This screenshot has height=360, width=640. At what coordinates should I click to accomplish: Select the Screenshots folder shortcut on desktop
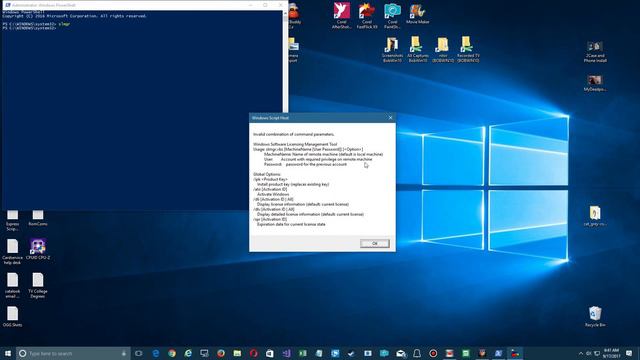pyautogui.click(x=392, y=49)
